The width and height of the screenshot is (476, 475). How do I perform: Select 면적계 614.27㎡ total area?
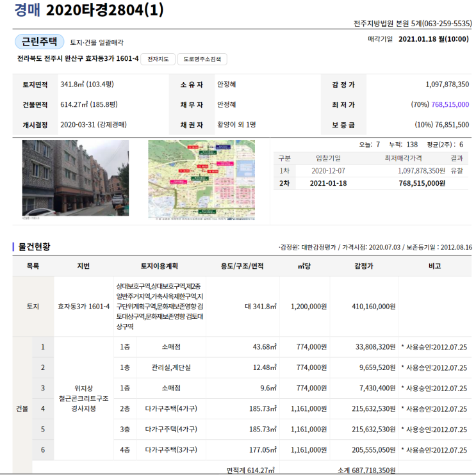(250, 471)
